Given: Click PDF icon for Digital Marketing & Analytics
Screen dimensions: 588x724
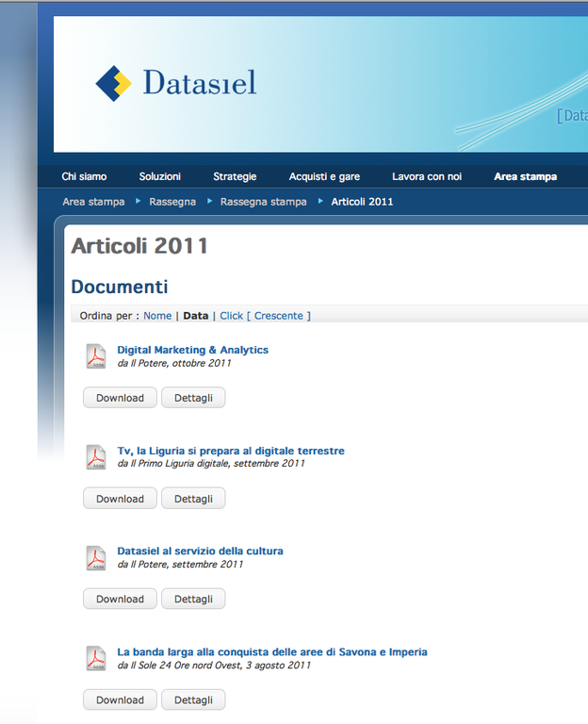Looking at the screenshot, I should click(x=96, y=356).
